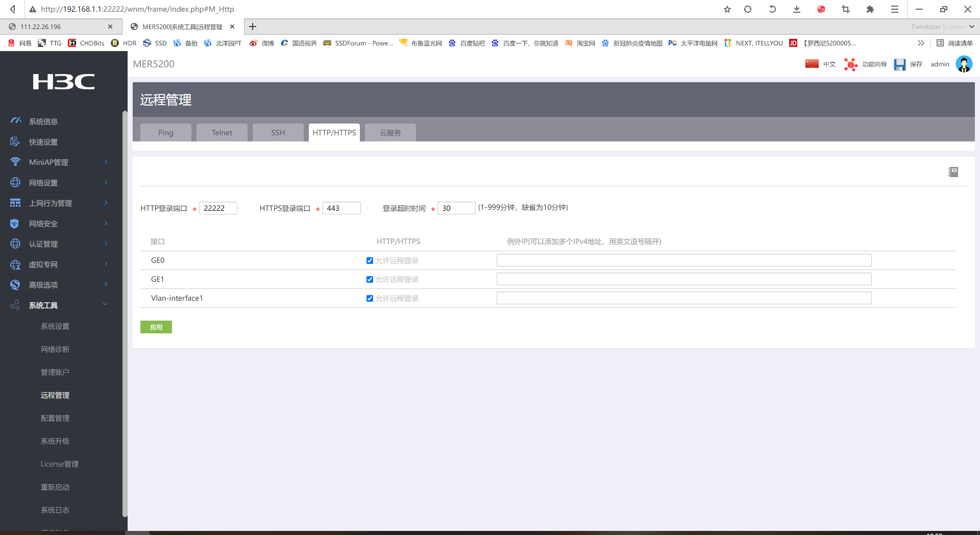Open 重新启动 submenu item
Viewport: 980px width, 535px height.
click(55, 488)
